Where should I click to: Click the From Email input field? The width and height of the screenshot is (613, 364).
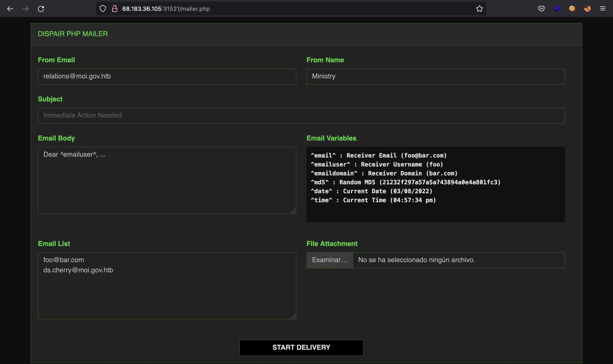click(x=167, y=77)
